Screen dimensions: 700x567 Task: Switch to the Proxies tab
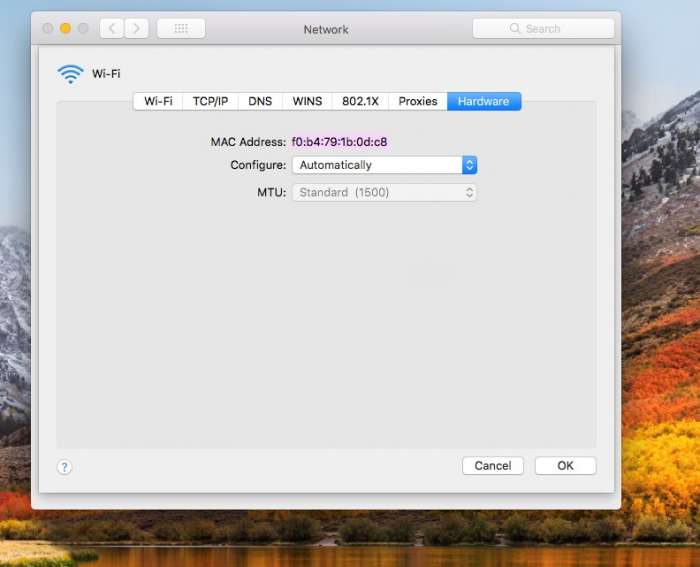pos(418,101)
